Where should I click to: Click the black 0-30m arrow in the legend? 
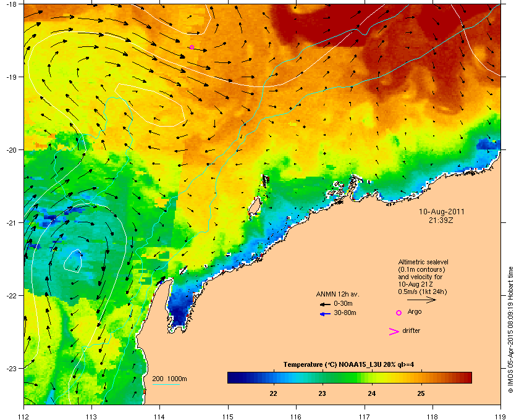(325, 304)
